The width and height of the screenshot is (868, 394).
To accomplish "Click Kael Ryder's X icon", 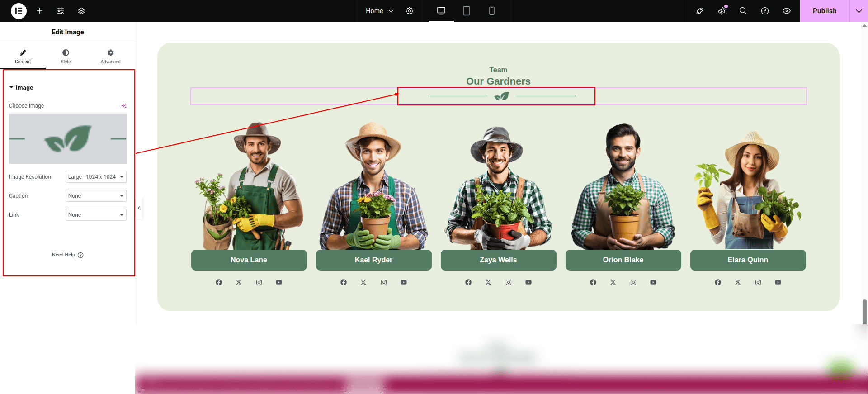I will coord(363,282).
